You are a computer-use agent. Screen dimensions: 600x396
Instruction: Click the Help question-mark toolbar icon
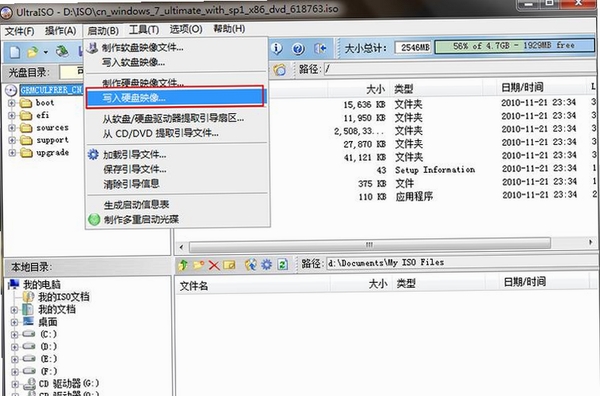pos(298,49)
